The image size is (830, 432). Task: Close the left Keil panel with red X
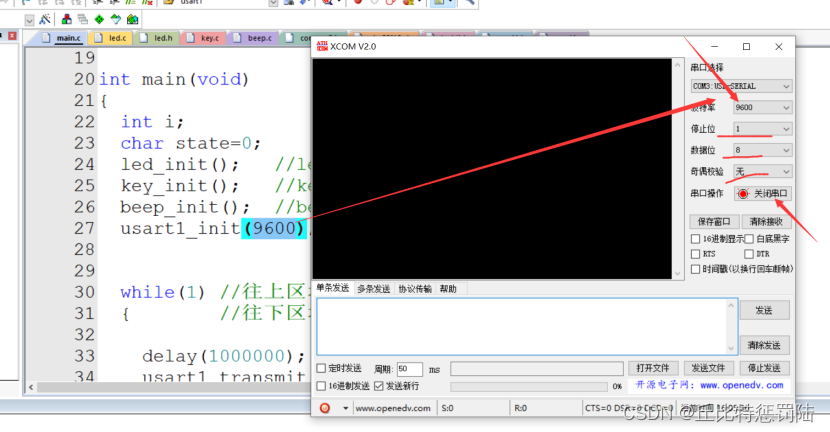click(x=12, y=35)
